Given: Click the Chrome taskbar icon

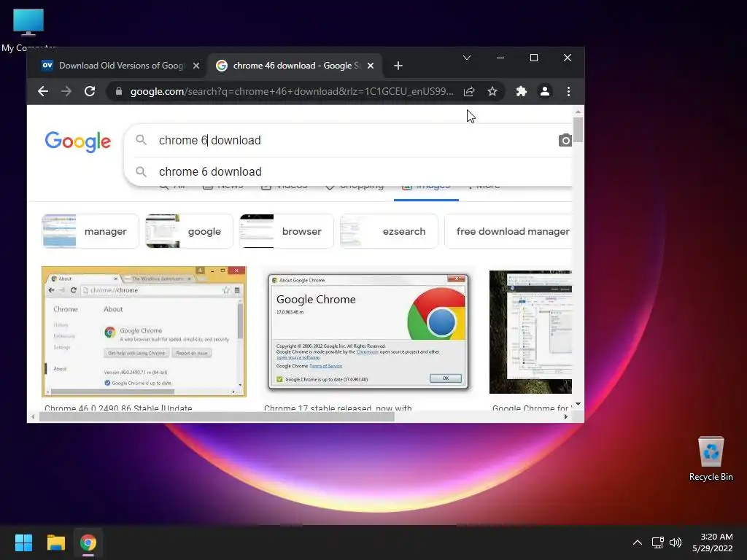Looking at the screenshot, I should (88, 542).
